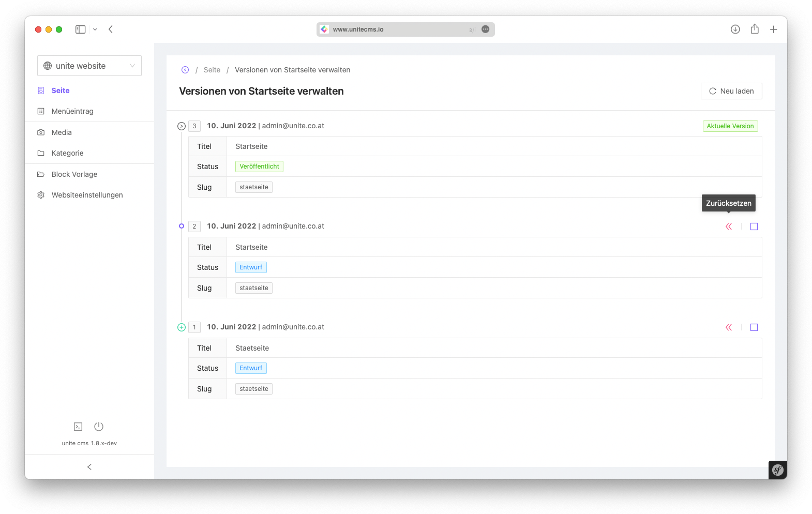Open the unite website site dropdown

(89, 66)
